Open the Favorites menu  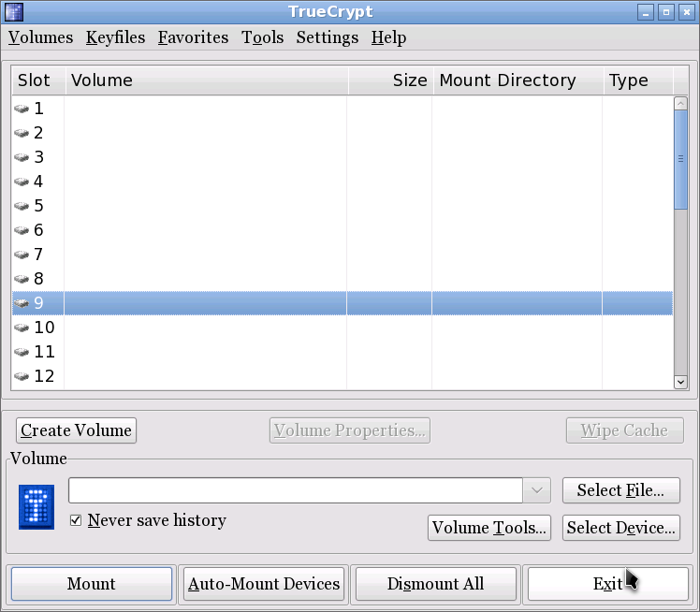(194, 37)
